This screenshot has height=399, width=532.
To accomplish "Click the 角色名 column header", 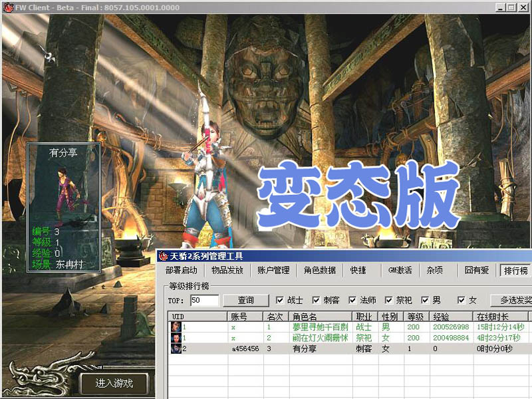I will point(321,317).
